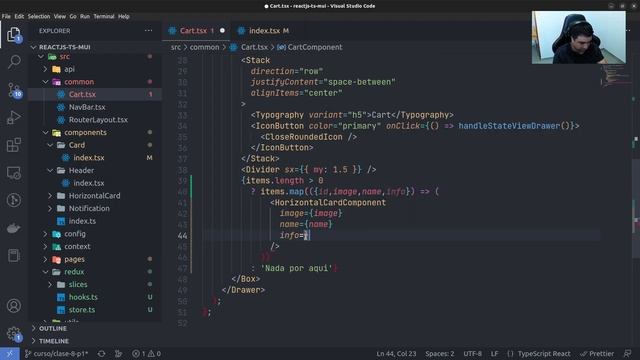Click the Cart.tsx breadcrumb file icon

click(233, 47)
